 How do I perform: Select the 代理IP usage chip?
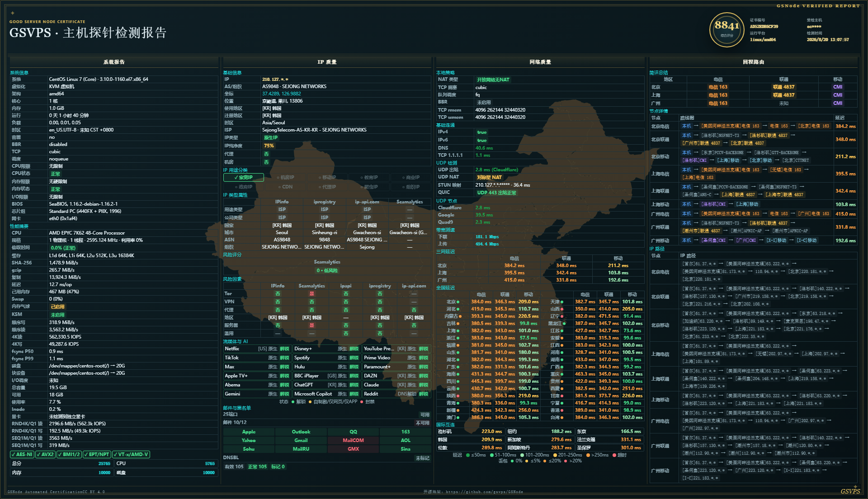click(327, 187)
